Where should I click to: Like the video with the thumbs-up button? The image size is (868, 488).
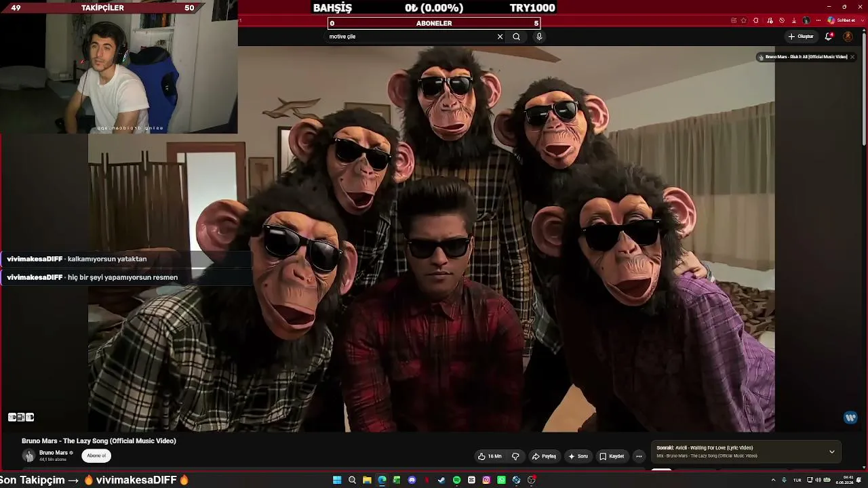click(x=490, y=456)
